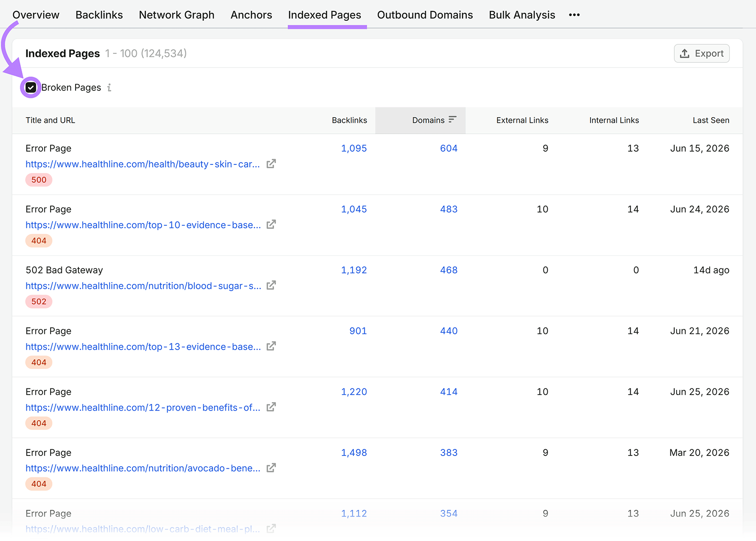
Task: Open the Bulk Analysis tab
Action: tap(522, 15)
